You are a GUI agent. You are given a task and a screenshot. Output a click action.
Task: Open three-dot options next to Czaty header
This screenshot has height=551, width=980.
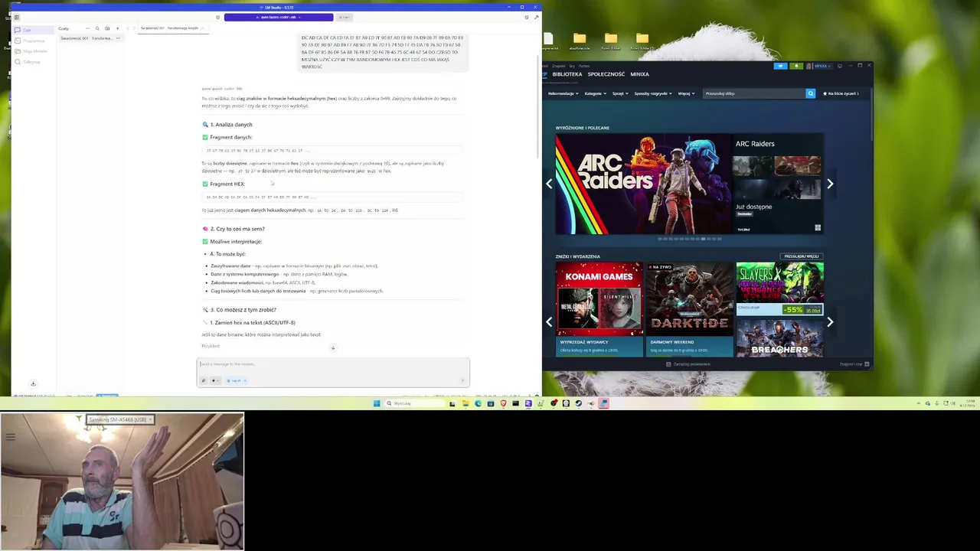coord(87,28)
